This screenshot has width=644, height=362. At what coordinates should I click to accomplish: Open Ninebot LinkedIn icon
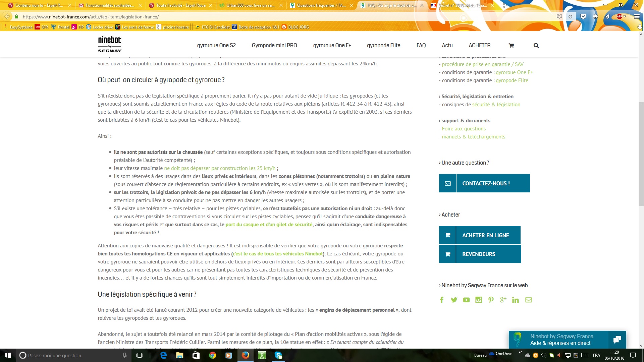tap(516, 300)
